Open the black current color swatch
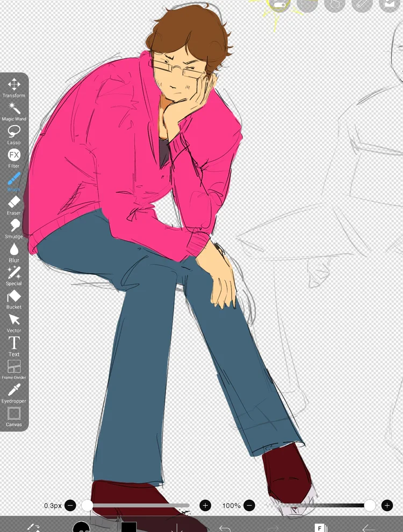 coord(129,527)
